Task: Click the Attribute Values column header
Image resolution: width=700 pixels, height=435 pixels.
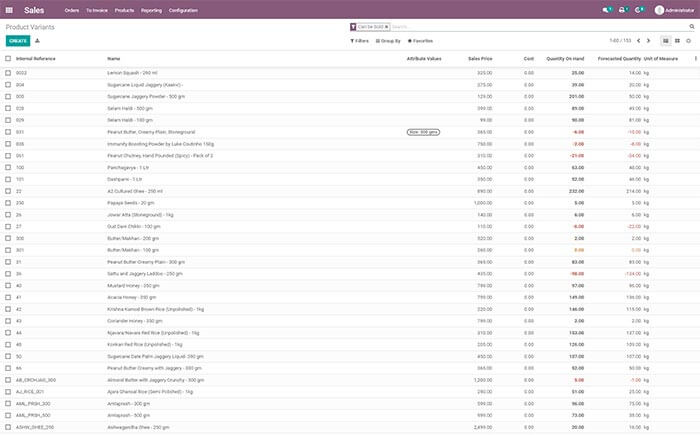Action: 424,59
